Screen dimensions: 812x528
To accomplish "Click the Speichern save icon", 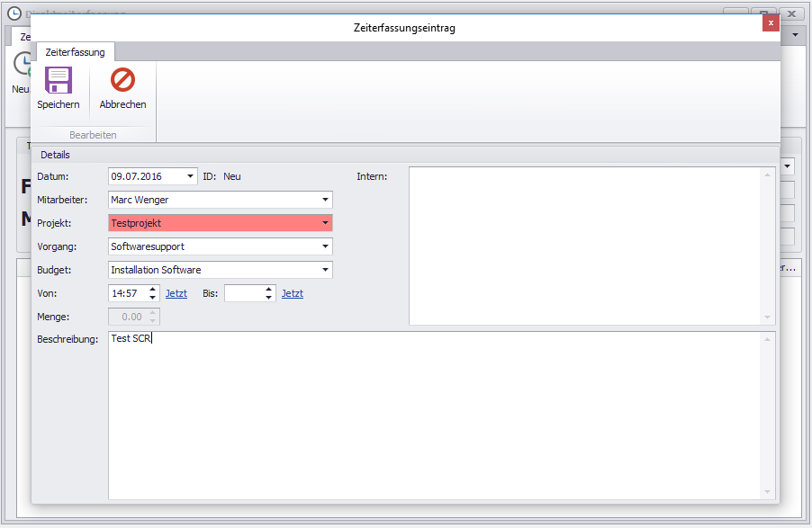I will pos(59,81).
